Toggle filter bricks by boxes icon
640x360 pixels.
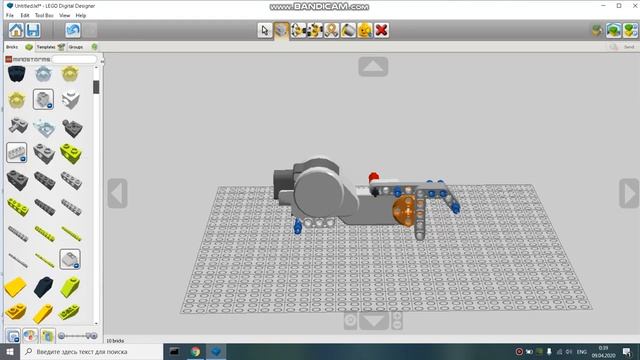47,336
